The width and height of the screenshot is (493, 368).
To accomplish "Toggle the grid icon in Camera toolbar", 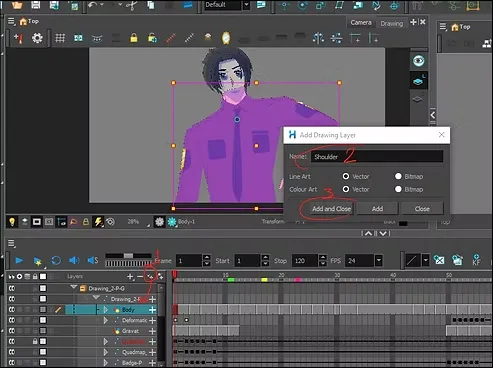I will (60, 38).
